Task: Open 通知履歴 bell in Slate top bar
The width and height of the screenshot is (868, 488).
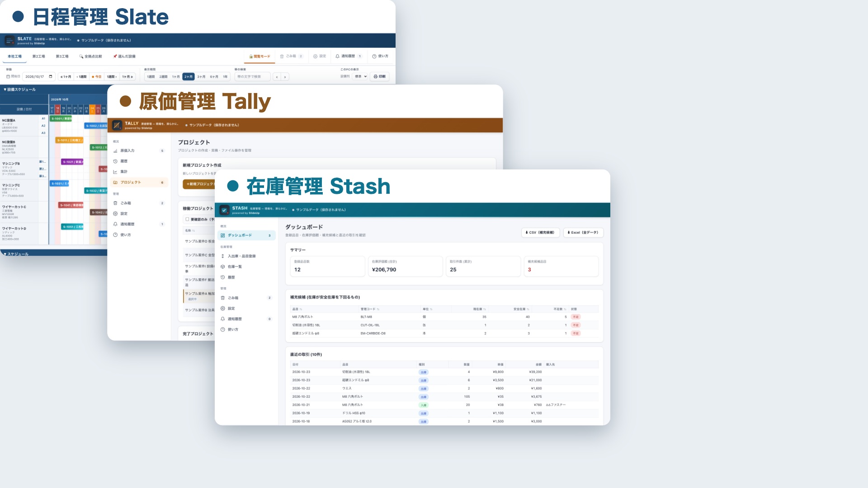Action: pos(349,56)
